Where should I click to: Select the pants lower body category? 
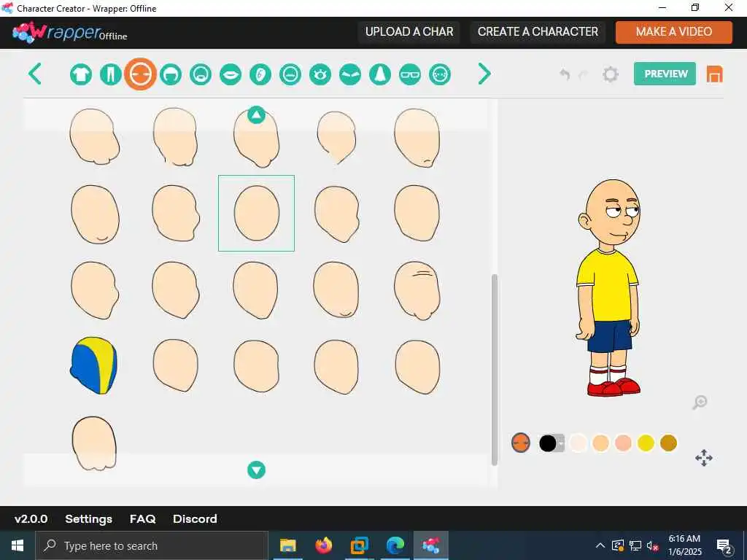click(x=111, y=74)
